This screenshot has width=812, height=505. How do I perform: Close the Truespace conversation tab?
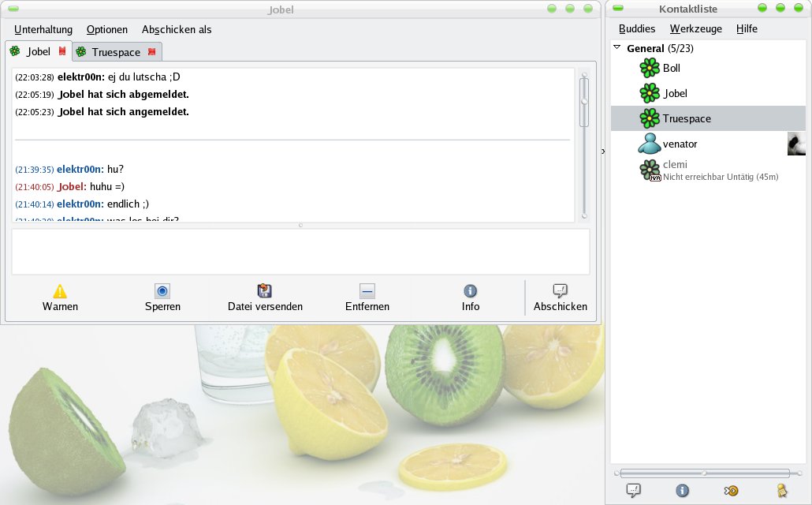151,53
